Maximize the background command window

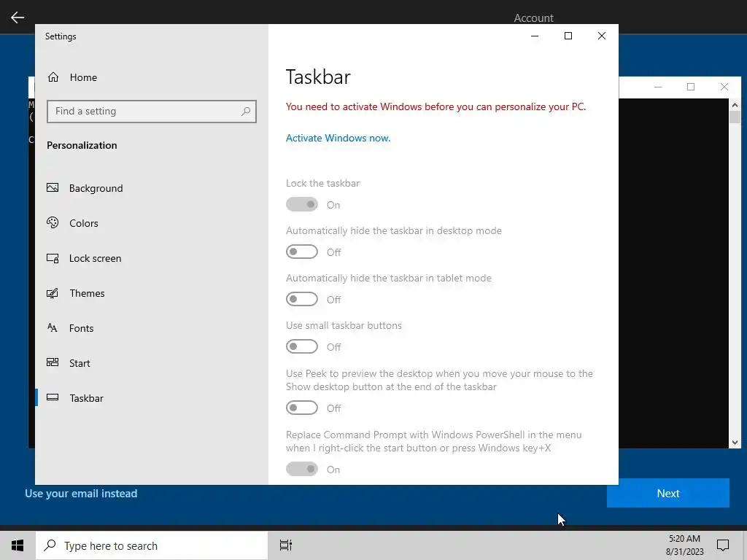691,87
